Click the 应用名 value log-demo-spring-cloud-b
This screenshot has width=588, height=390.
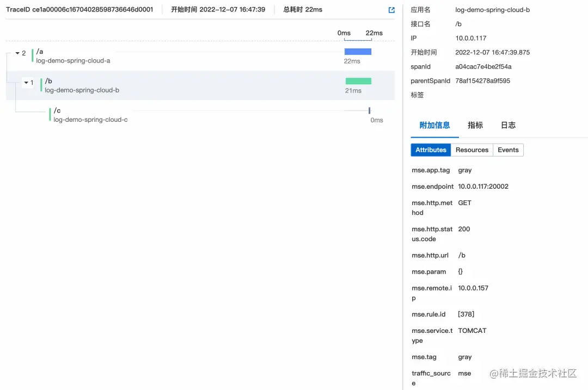[492, 10]
